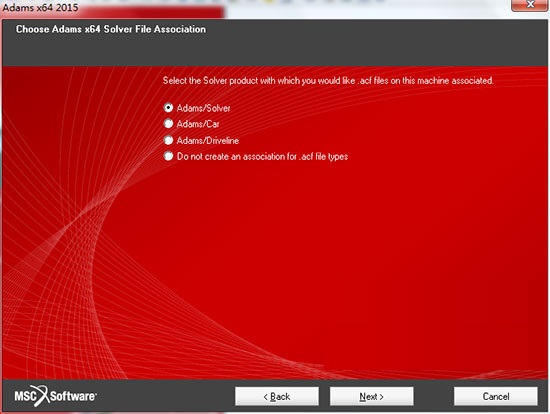Click the MSC Software logo
The width and height of the screenshot is (550, 414).
pyautogui.click(x=56, y=396)
